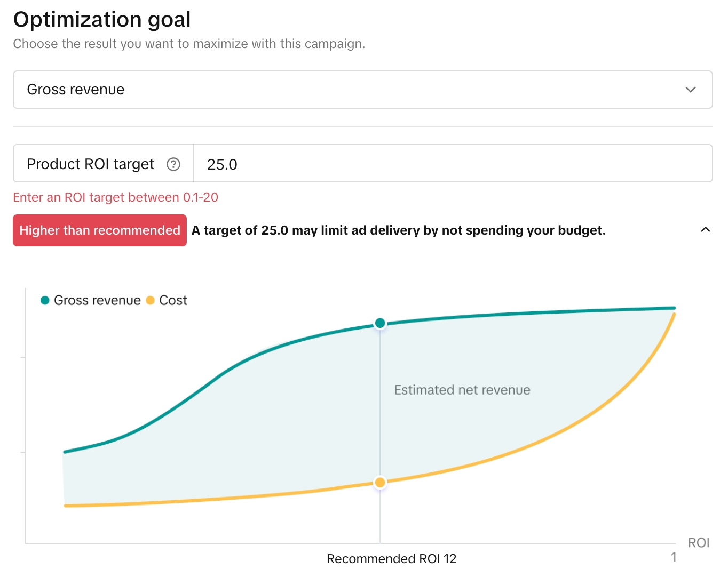
Task: Click the ROI axis title on chart
Action: (x=698, y=543)
